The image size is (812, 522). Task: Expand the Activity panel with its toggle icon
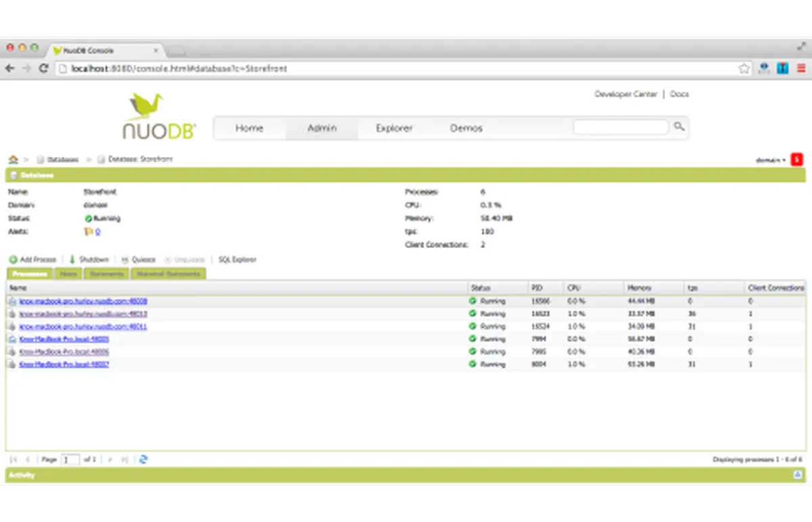point(798,475)
